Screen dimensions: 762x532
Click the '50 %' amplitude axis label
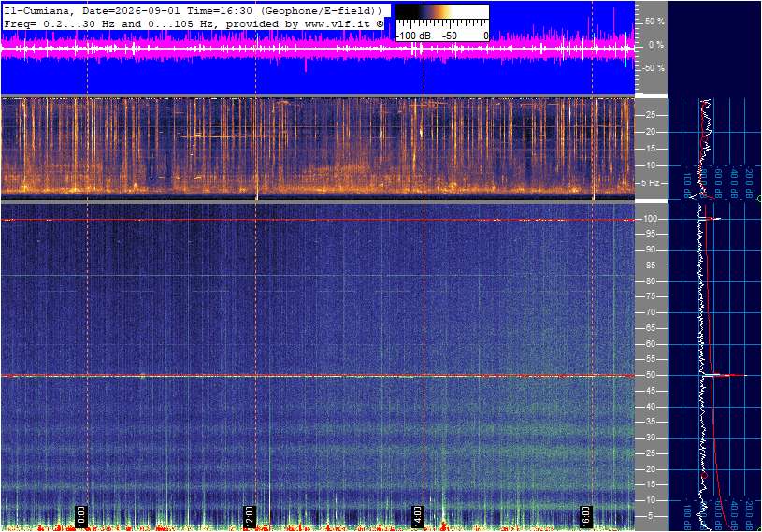[654, 22]
